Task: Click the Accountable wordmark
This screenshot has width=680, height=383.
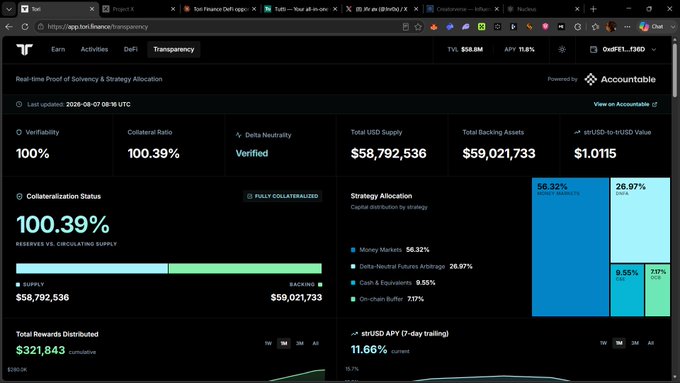Action: point(628,79)
